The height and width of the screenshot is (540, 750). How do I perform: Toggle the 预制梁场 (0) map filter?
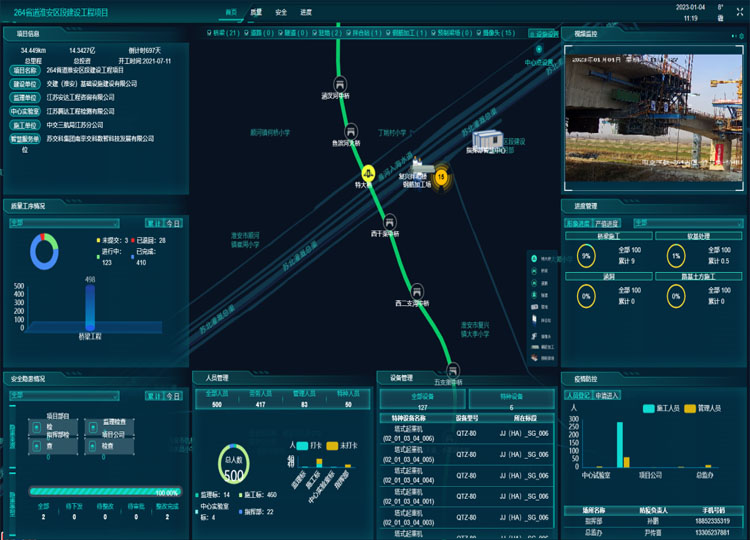point(452,33)
